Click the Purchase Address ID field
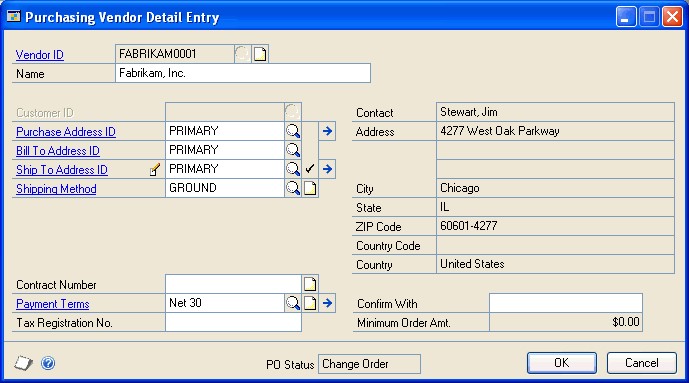689x383 pixels. (225, 131)
